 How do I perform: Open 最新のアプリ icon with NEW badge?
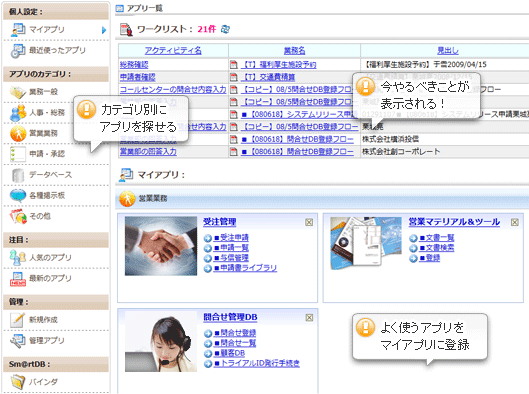(x=18, y=279)
